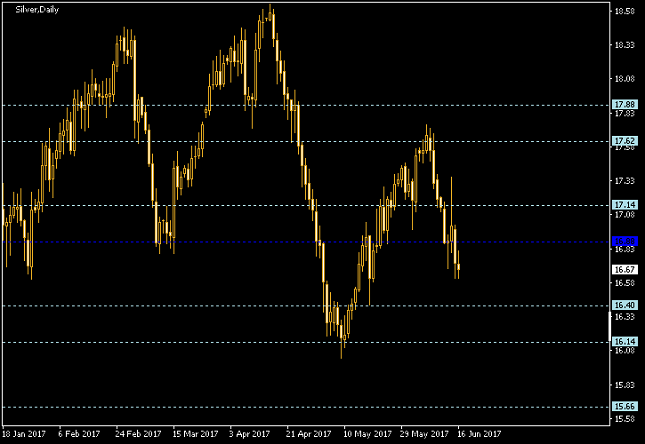
Task: Click the 21 Apr 2017 date label
Action: pos(309,434)
